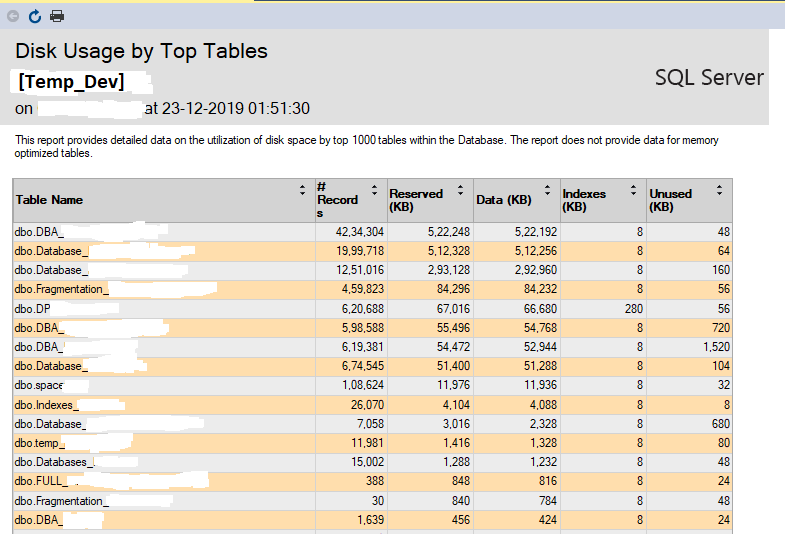Sort by Indexes (KB) column arrows
The width and height of the screenshot is (785, 534).
[633, 190]
